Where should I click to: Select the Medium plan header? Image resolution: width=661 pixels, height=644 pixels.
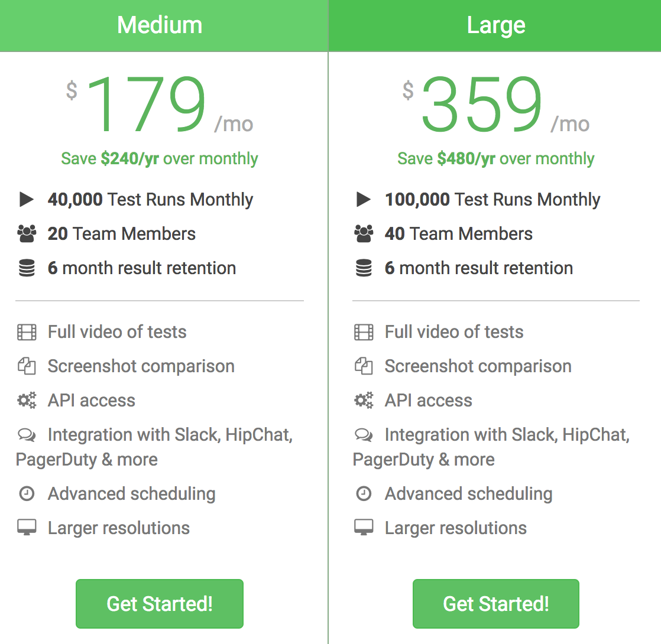(160, 25)
